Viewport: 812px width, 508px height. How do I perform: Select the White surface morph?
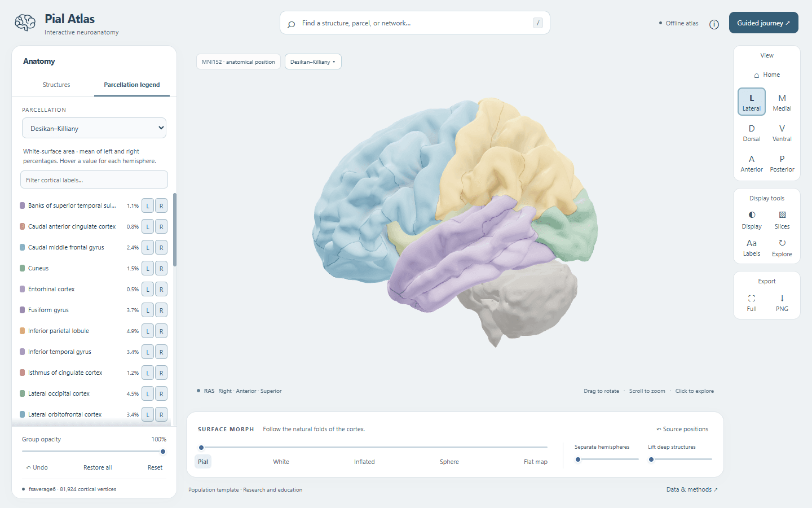(x=281, y=462)
